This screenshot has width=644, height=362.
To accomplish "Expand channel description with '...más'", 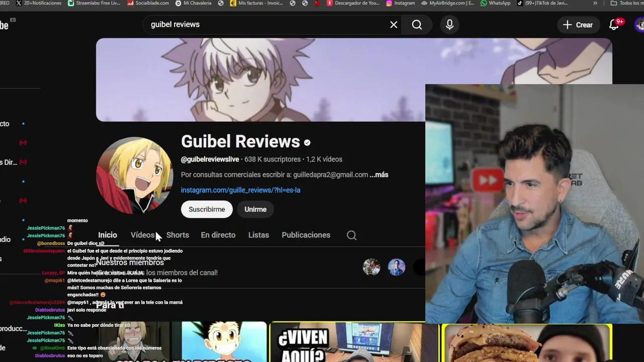I will [x=379, y=174].
